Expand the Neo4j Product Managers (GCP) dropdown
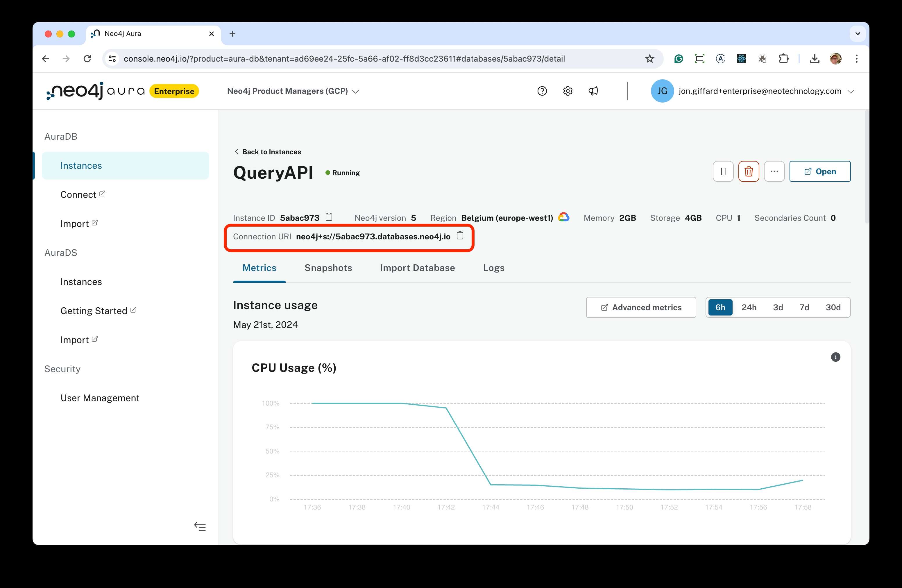Viewport: 902px width, 588px height. coord(293,91)
